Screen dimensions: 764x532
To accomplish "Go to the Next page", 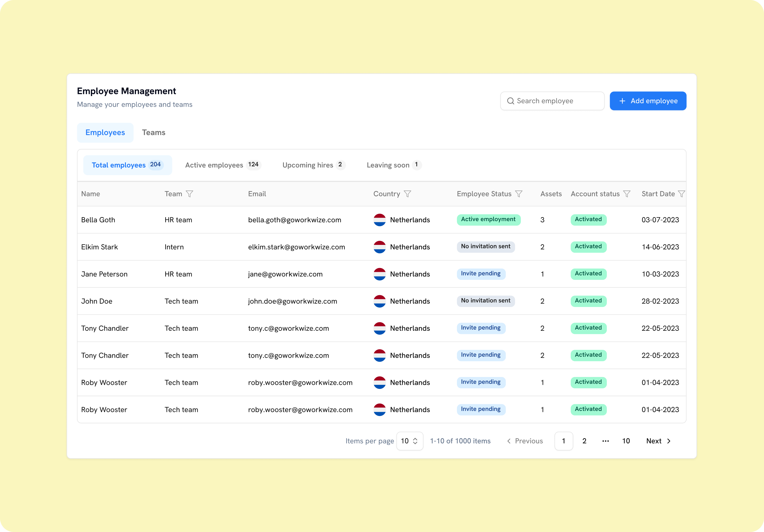I will point(659,441).
